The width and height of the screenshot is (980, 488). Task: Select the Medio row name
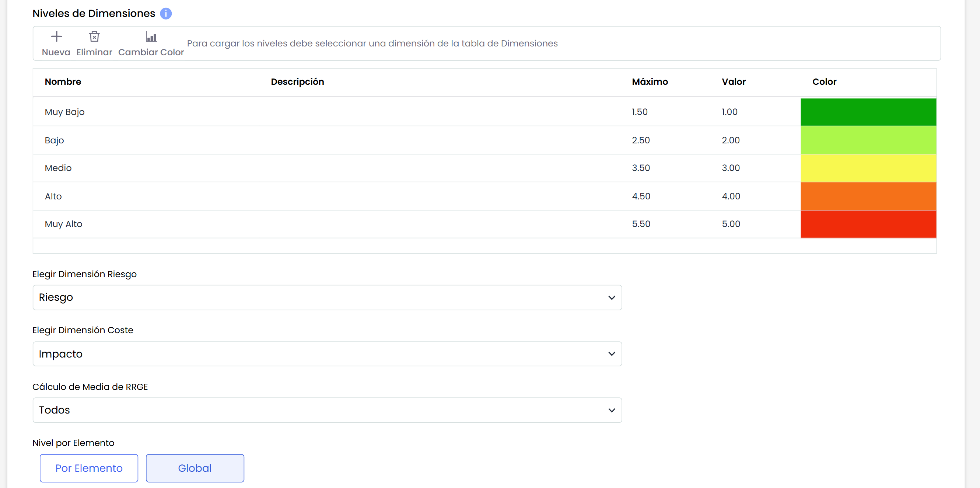click(58, 168)
